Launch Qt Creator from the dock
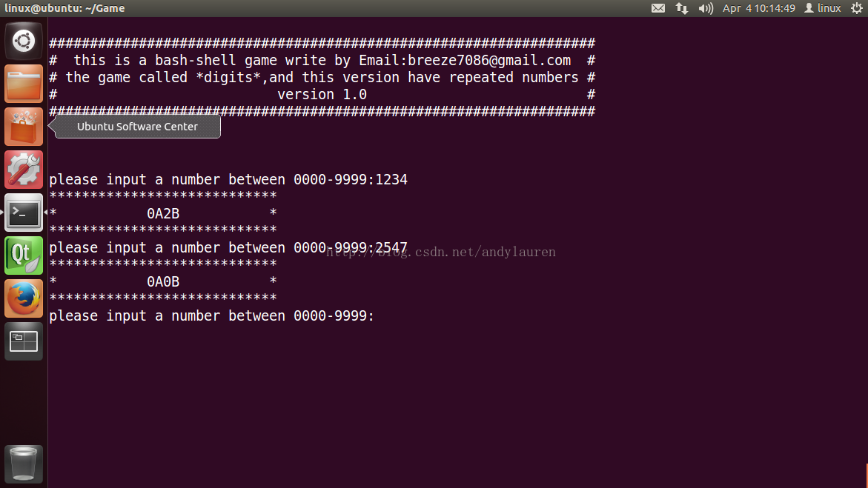Screen dimensions: 868x488 click(x=23, y=255)
